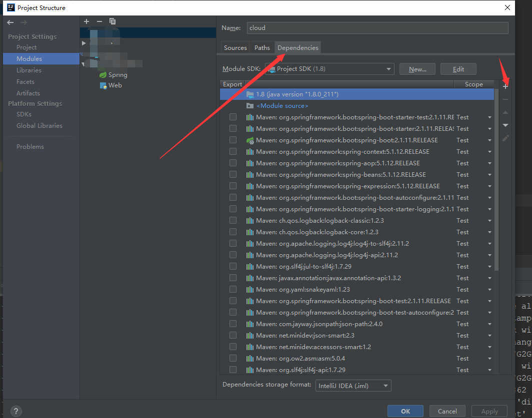Select the Web facet icon

(103, 85)
